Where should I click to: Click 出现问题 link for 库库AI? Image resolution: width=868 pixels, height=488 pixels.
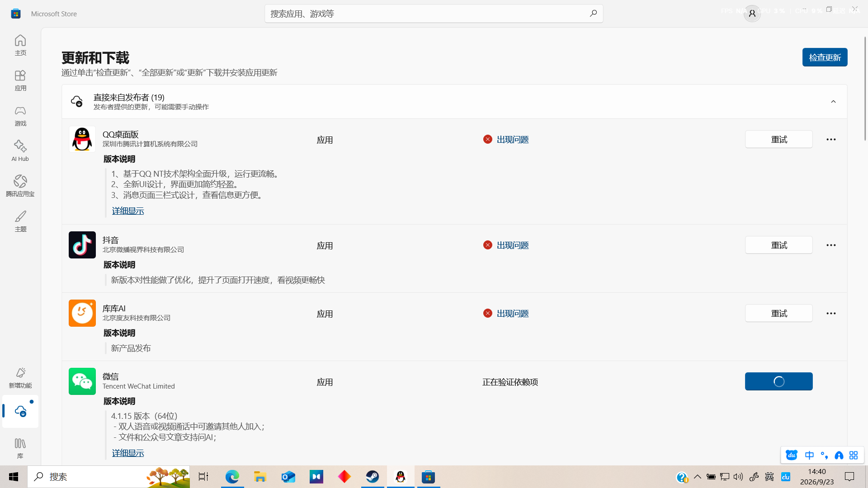point(513,314)
